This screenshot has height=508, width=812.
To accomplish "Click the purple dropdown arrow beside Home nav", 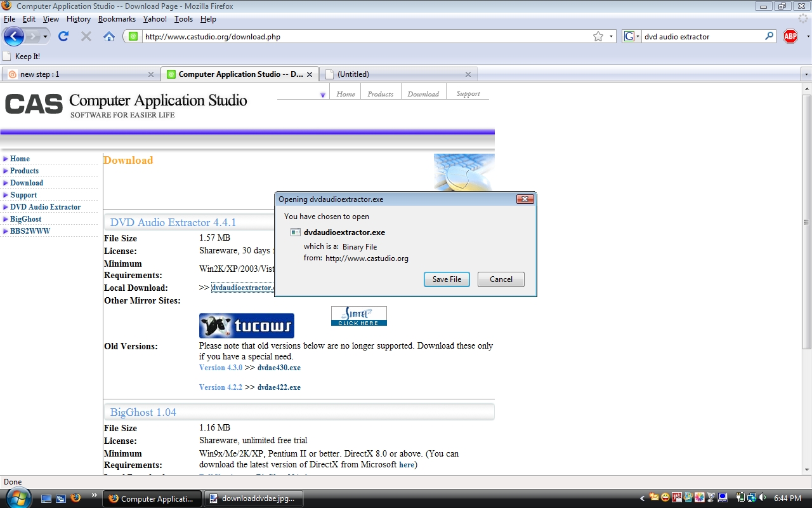I will pos(323,95).
